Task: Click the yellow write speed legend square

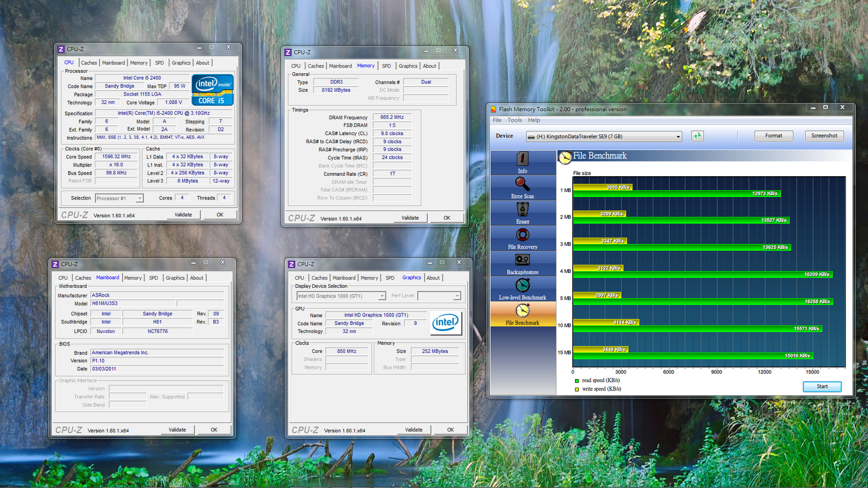Action: point(577,389)
